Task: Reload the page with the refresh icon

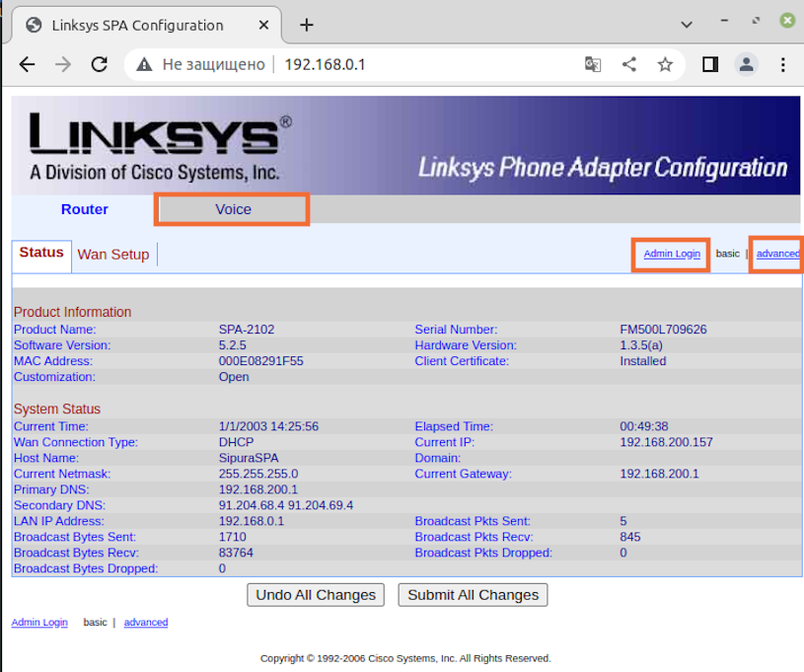Action: point(99,65)
